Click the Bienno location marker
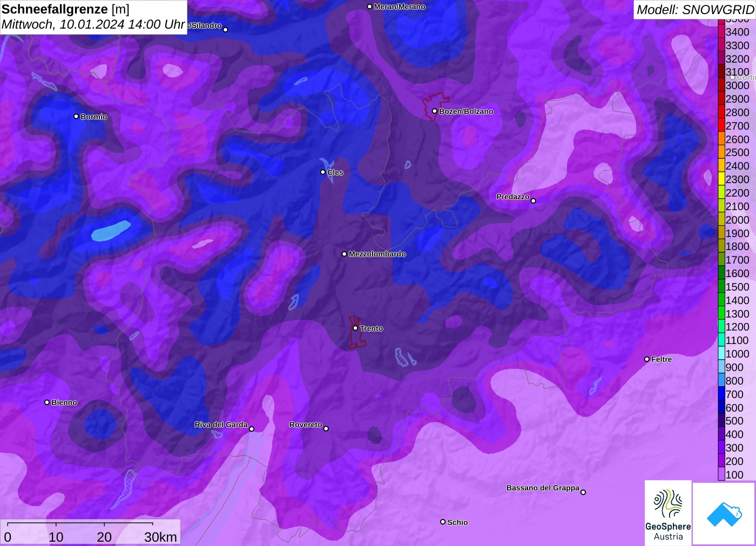 47,402
